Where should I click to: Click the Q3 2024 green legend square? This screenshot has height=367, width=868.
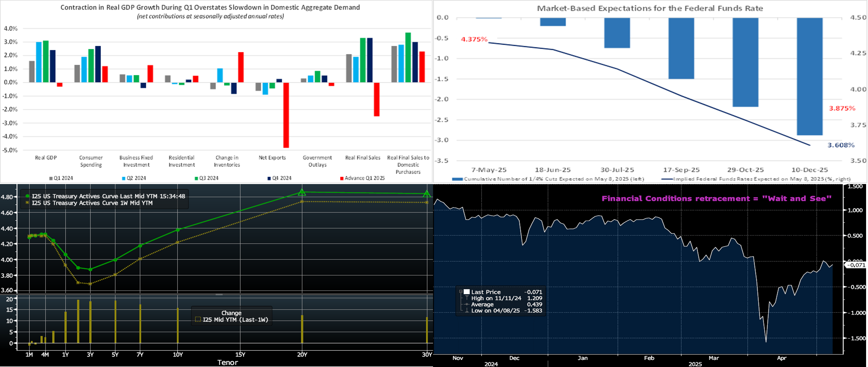[x=196, y=178]
